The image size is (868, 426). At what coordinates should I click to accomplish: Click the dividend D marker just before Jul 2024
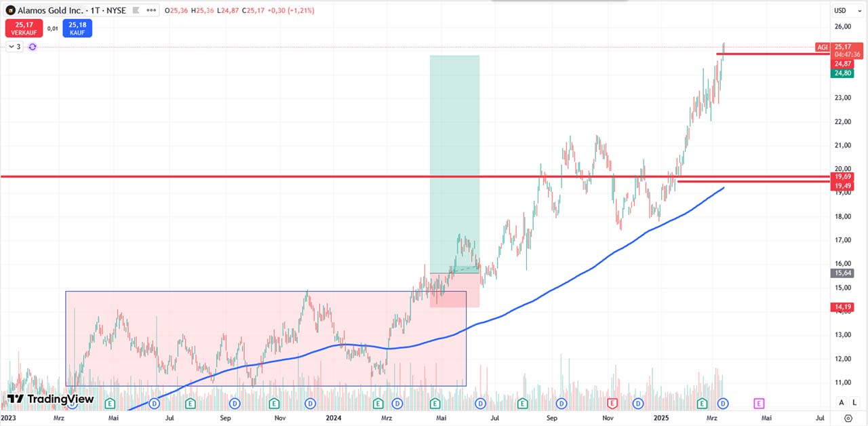(x=481, y=403)
